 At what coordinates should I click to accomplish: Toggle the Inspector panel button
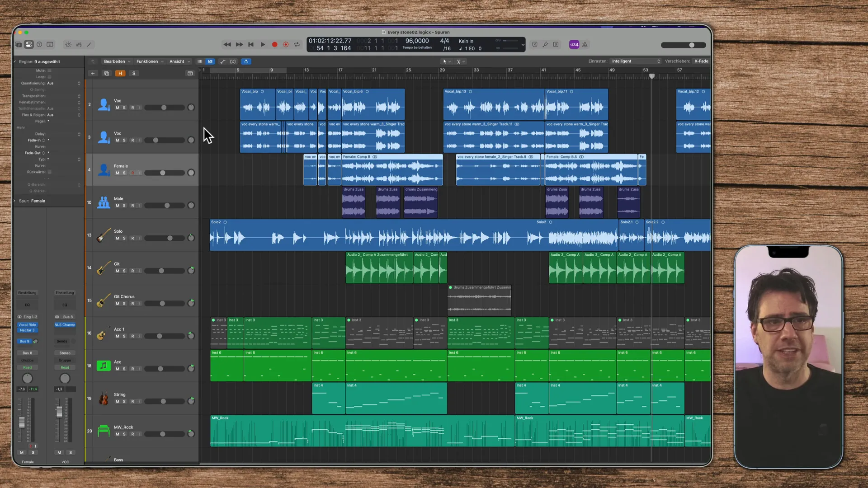(29, 45)
